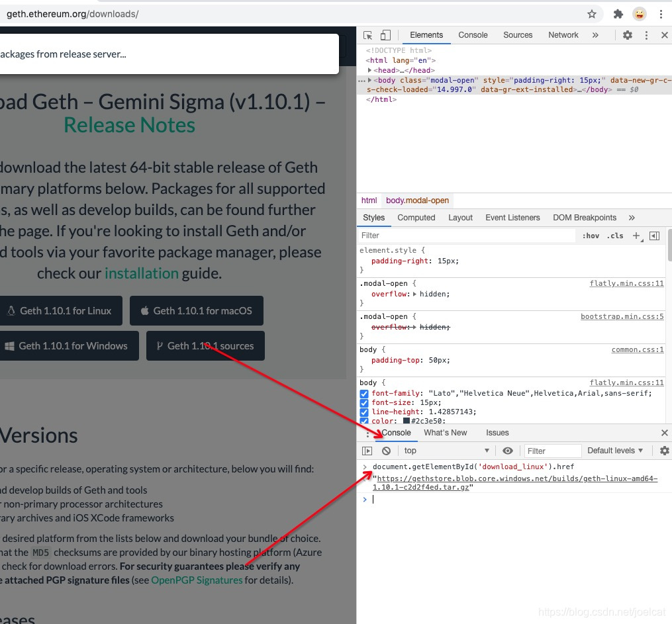Toggle the live expression eye icon

pyautogui.click(x=507, y=451)
